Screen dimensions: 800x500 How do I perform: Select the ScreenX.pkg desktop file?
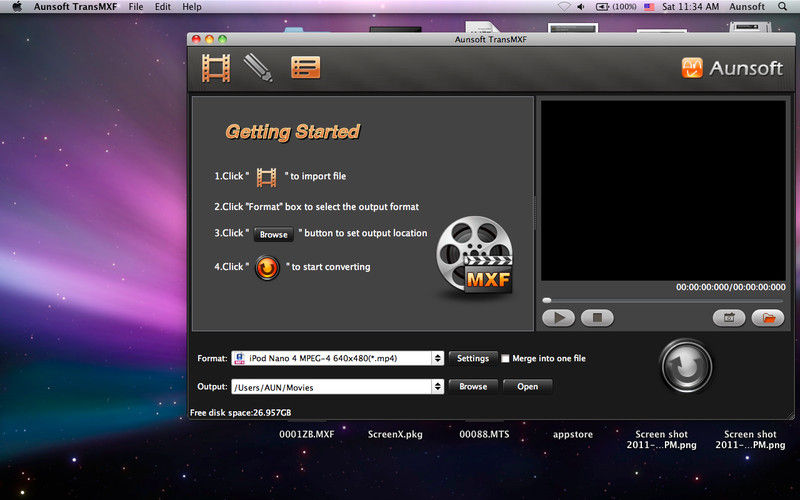pyautogui.click(x=395, y=434)
